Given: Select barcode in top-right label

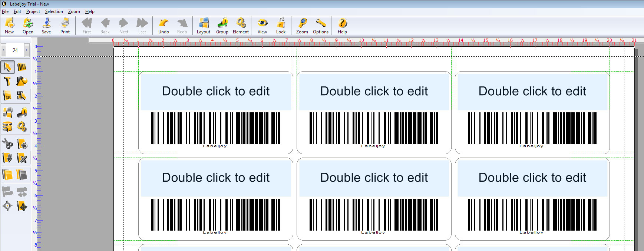Looking at the screenshot, I should (x=532, y=130).
